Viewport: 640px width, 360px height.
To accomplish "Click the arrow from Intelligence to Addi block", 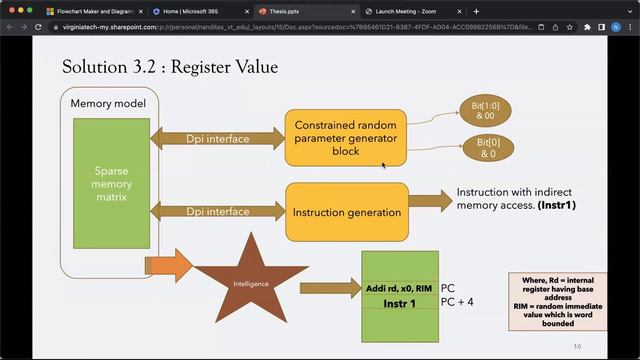I will [331, 288].
